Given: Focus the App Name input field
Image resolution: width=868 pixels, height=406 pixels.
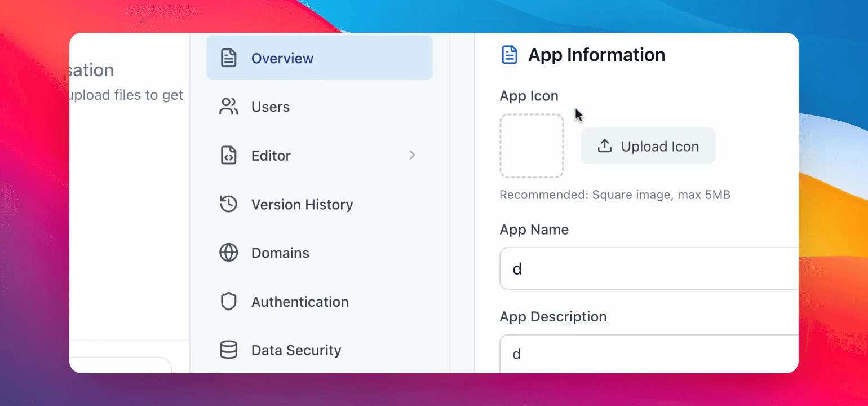Looking at the screenshot, I should 648,269.
